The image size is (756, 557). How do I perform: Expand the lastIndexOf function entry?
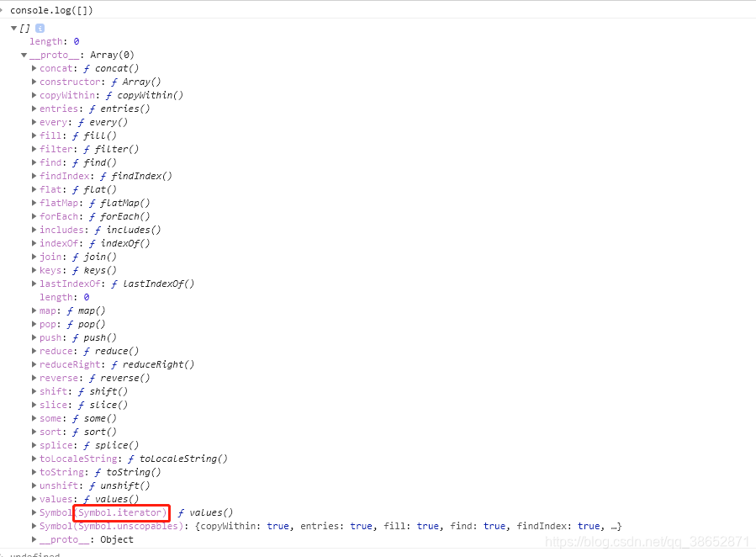(34, 284)
